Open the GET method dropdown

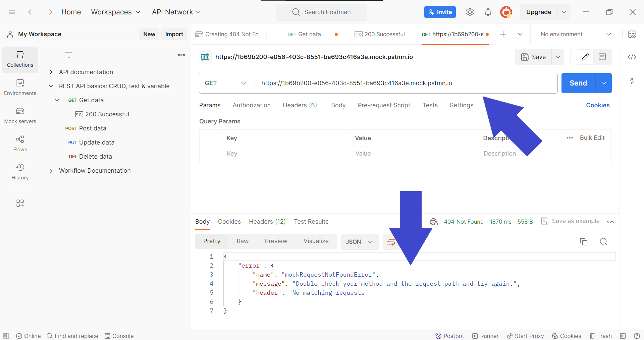[226, 83]
